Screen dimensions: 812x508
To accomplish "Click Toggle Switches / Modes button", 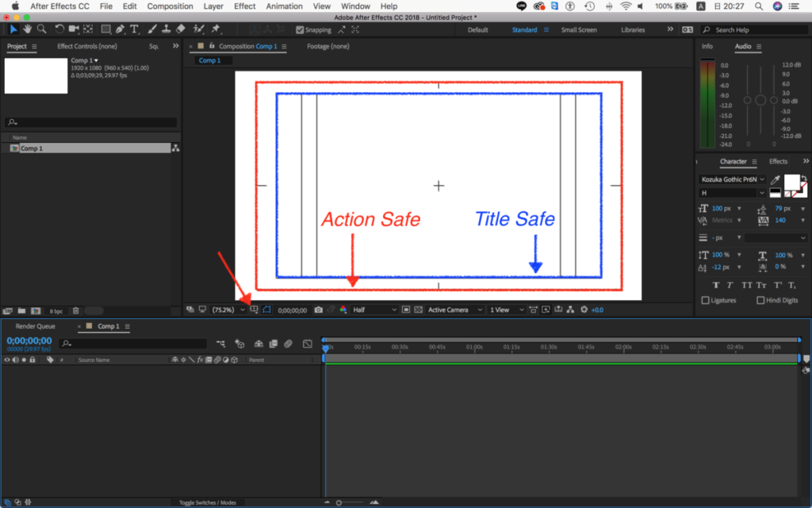I will pos(207,502).
